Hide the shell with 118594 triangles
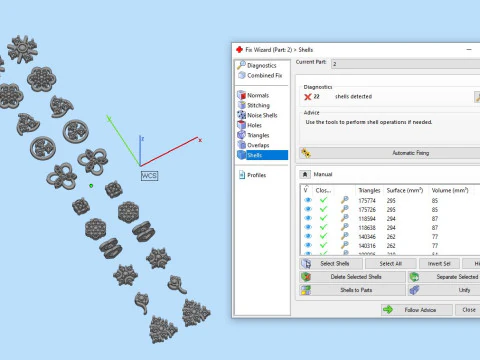The height and width of the screenshot is (360, 480). tap(308, 218)
